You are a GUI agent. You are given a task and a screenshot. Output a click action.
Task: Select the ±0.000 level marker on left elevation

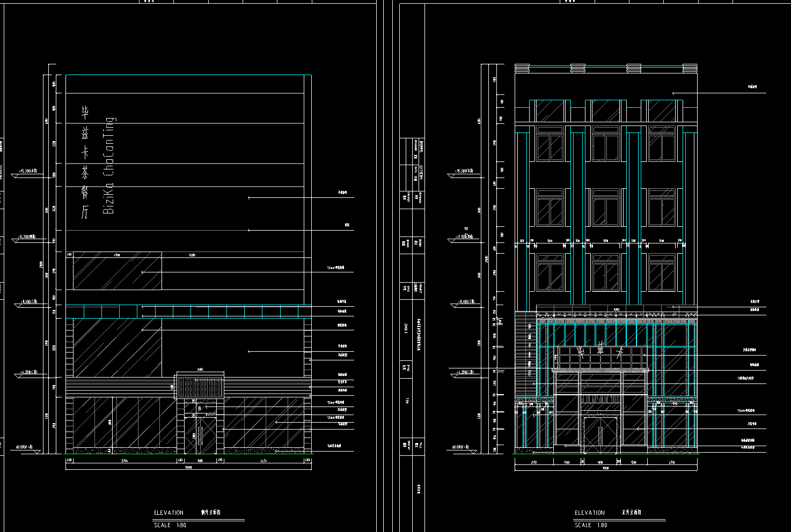tap(25, 447)
